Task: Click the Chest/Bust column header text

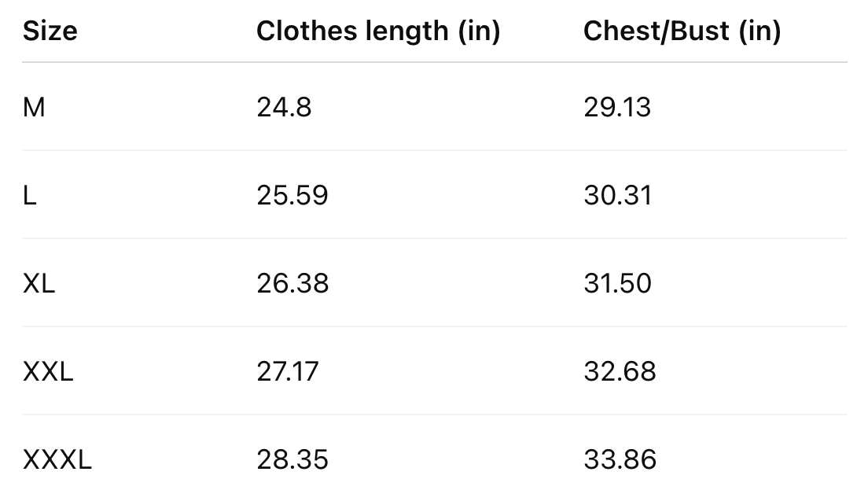Action: 682,31
